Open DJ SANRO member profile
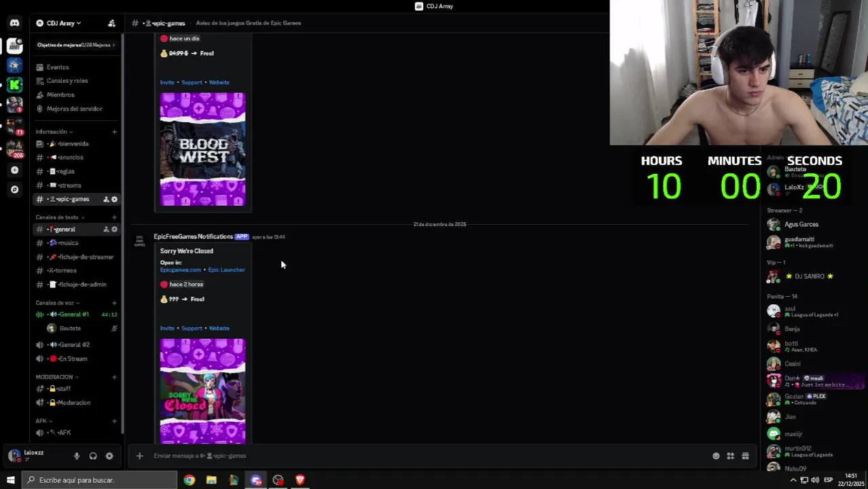 pyautogui.click(x=811, y=276)
